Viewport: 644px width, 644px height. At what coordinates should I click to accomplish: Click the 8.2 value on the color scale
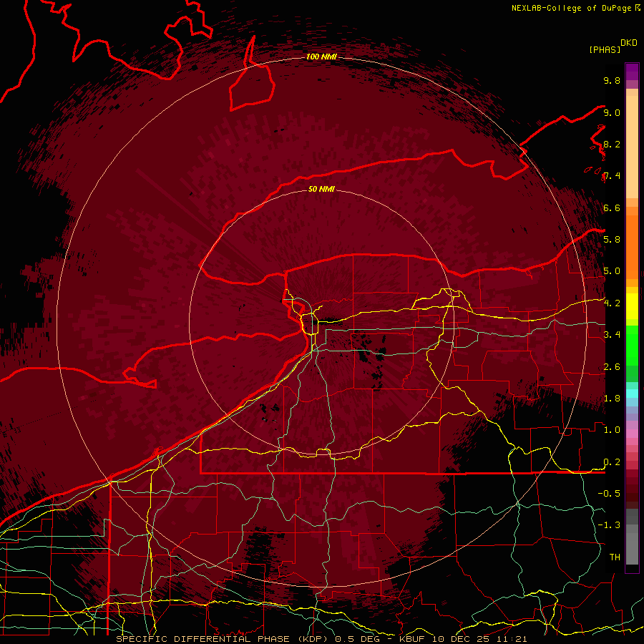pyautogui.click(x=612, y=144)
